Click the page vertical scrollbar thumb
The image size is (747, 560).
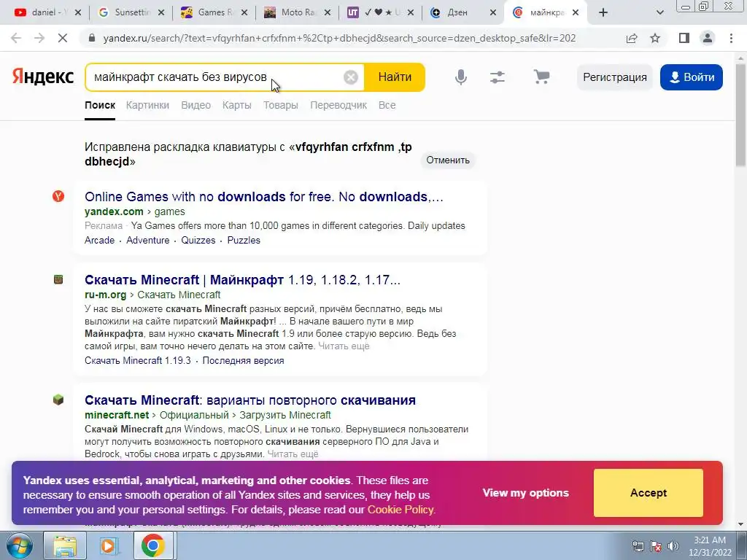(x=741, y=114)
